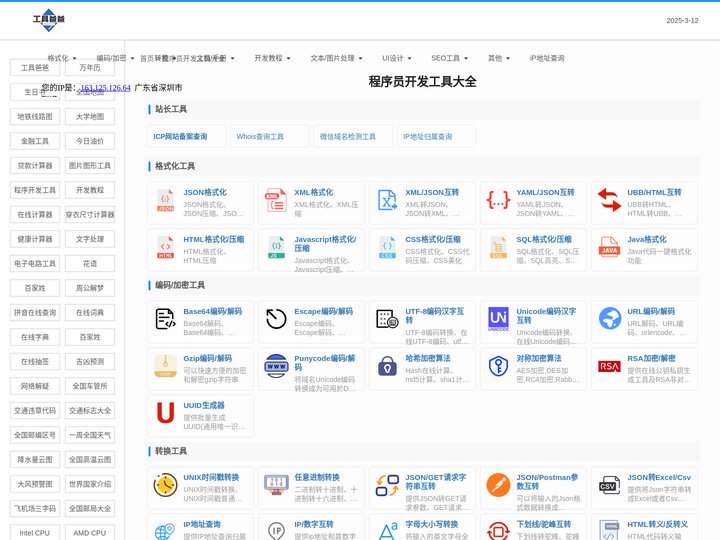The width and height of the screenshot is (720, 540).
Task: Select 贷款计算器 in the sidebar
Action: pos(35,166)
